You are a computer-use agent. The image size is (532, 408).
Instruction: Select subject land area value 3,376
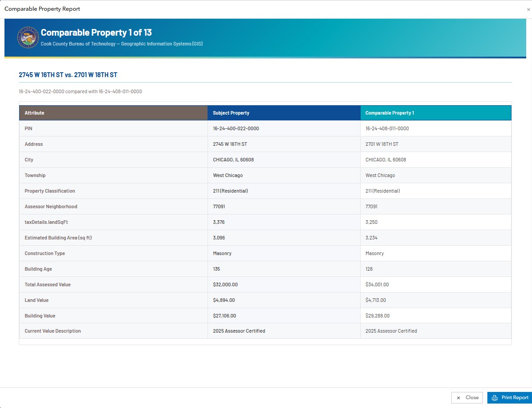point(219,222)
